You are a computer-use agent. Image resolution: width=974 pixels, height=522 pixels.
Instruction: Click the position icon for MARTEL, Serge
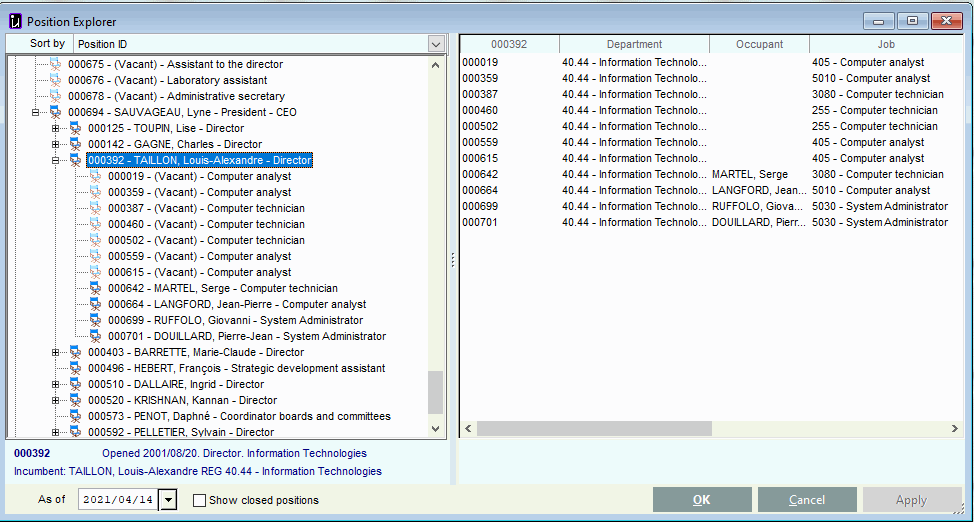click(95, 288)
